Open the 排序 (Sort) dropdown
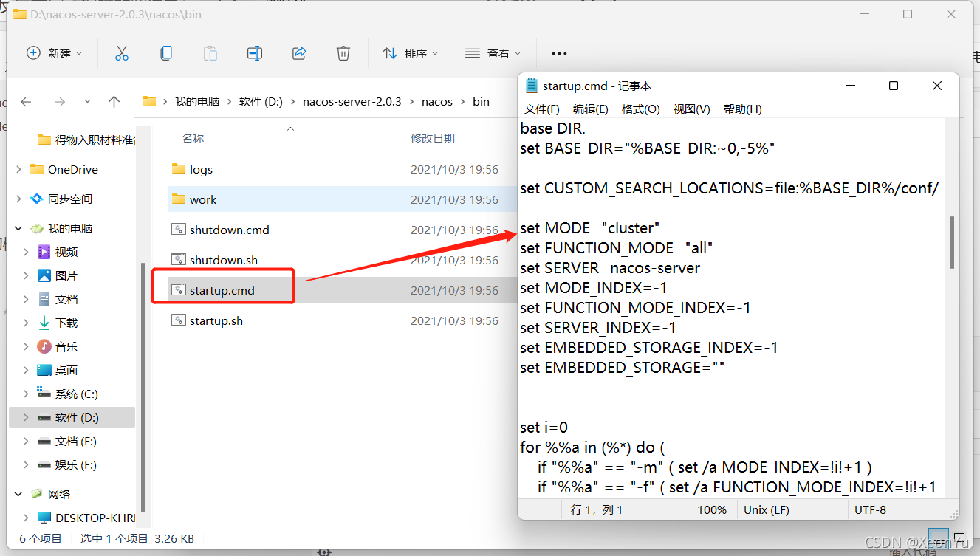 pos(411,53)
